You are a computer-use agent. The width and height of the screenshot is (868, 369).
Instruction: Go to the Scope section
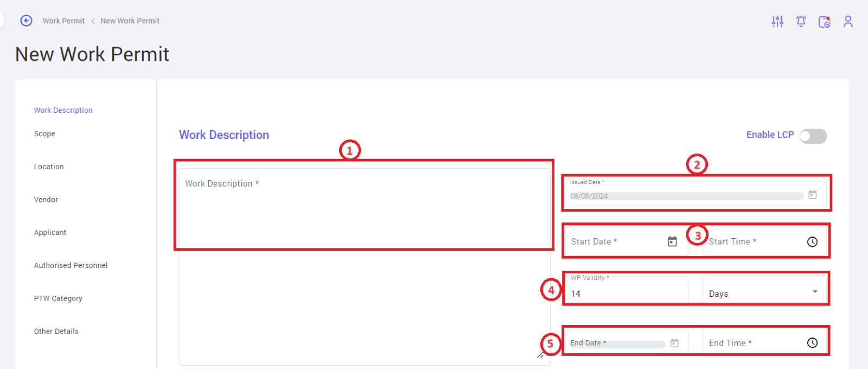pos(44,134)
